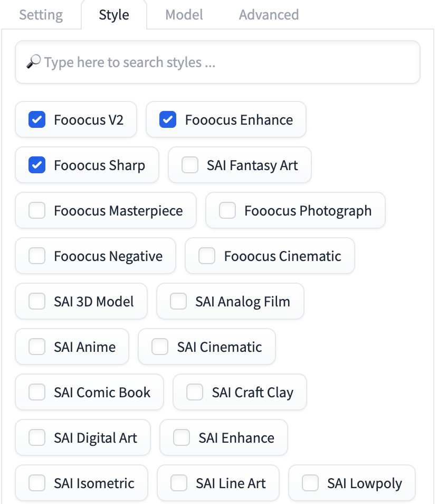Image resolution: width=438 pixels, height=504 pixels.
Task: Select the Style tab
Action: (114, 15)
